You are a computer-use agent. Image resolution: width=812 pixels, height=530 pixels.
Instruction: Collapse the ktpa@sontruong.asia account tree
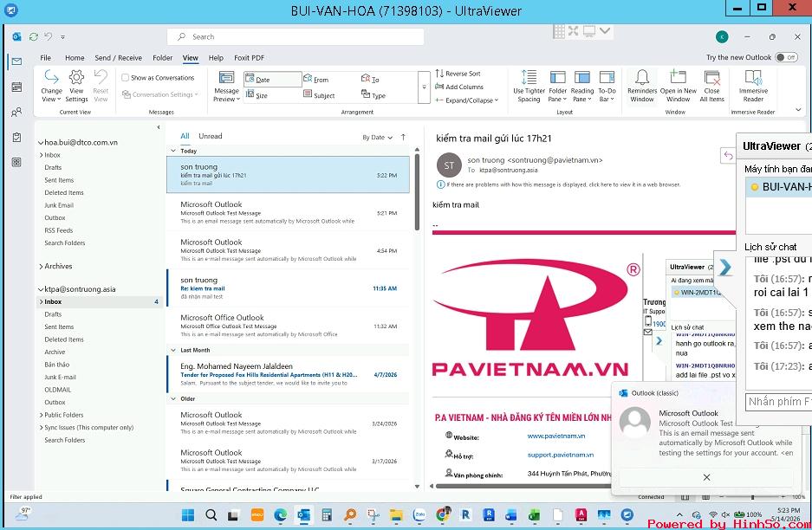tap(41, 289)
